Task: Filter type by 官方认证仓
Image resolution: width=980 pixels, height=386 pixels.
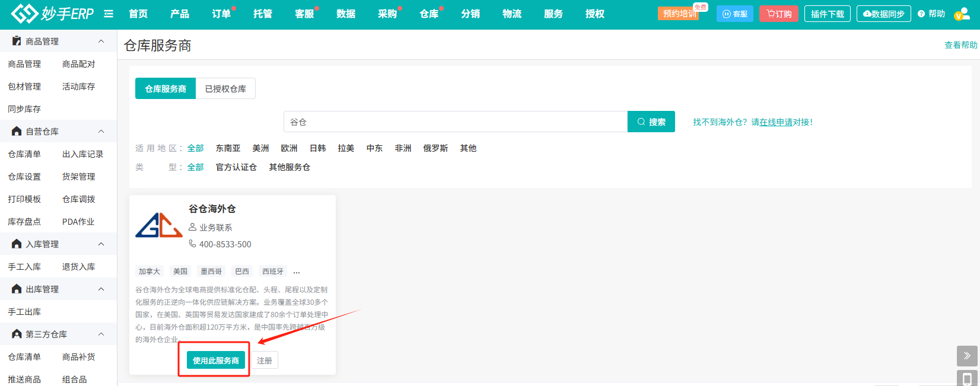Action: [236, 167]
